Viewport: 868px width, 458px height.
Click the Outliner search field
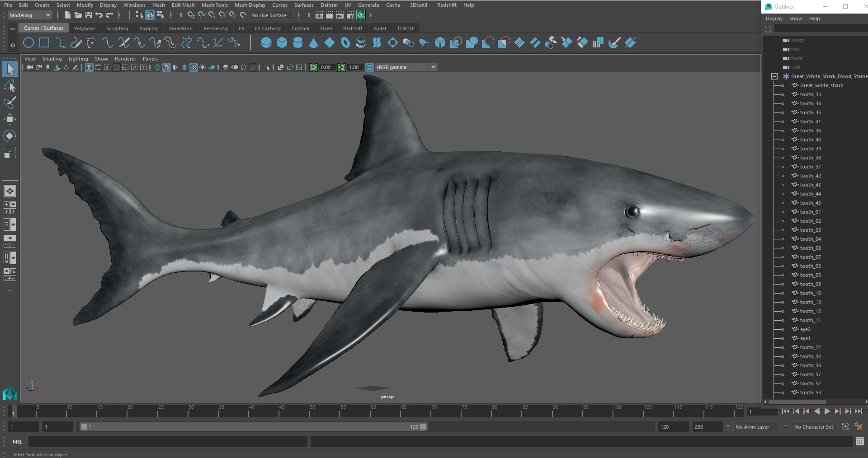821,29
